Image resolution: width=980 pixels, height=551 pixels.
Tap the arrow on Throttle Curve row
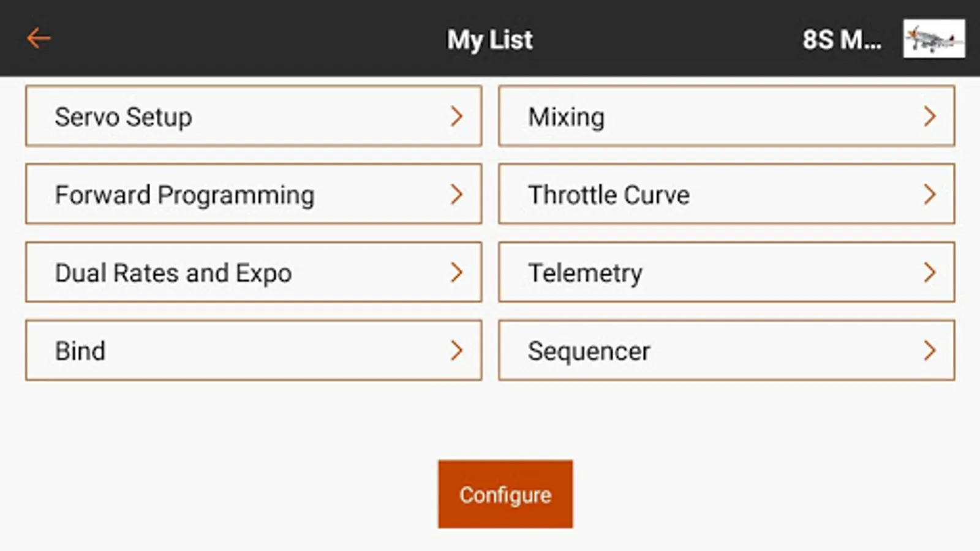click(x=930, y=194)
